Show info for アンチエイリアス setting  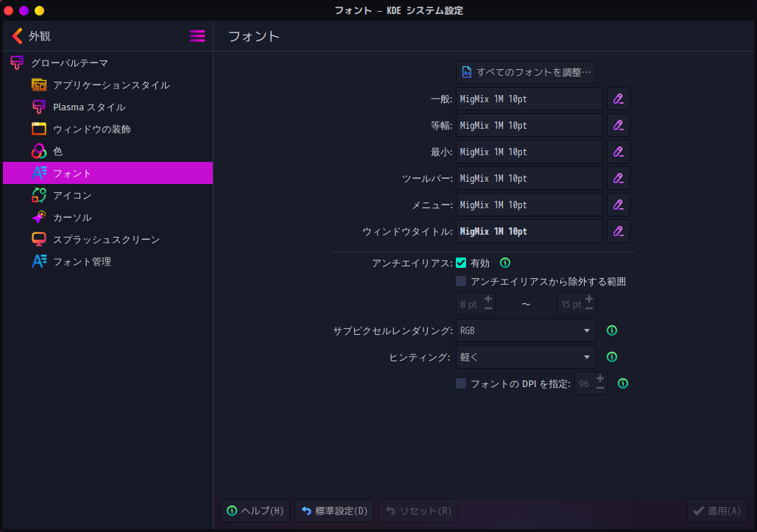point(505,263)
